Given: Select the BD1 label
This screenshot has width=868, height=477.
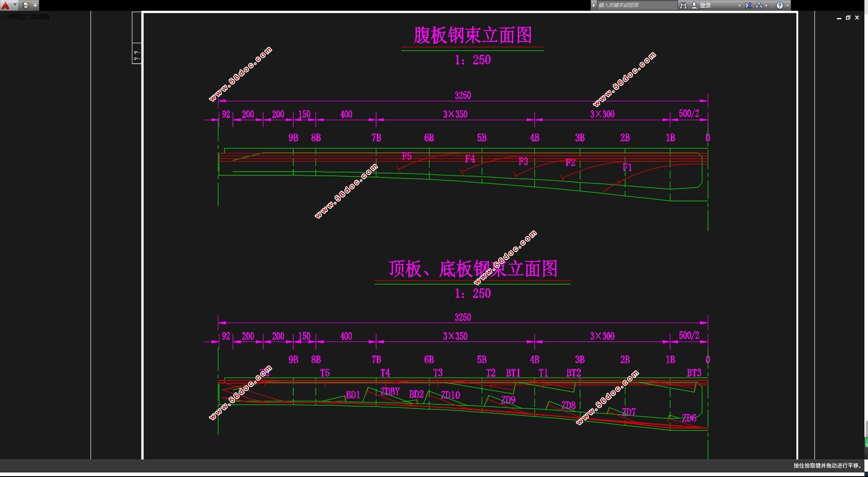Looking at the screenshot, I should click(x=353, y=395).
